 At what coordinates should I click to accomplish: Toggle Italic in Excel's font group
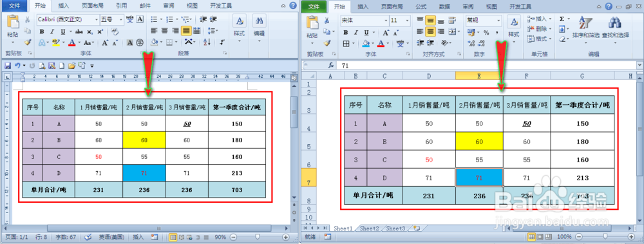pos(355,32)
